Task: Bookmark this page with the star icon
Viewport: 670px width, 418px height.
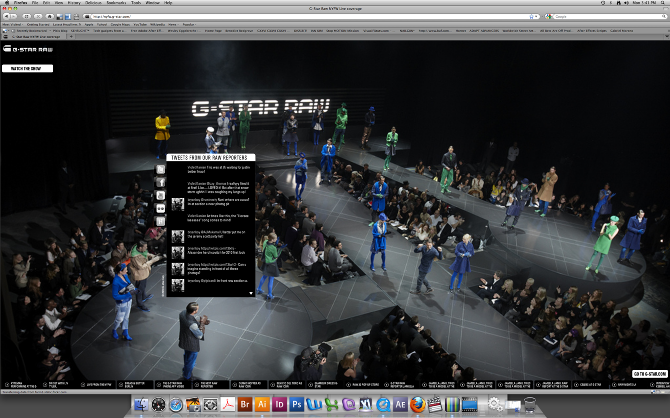Action: pyautogui.click(x=532, y=16)
